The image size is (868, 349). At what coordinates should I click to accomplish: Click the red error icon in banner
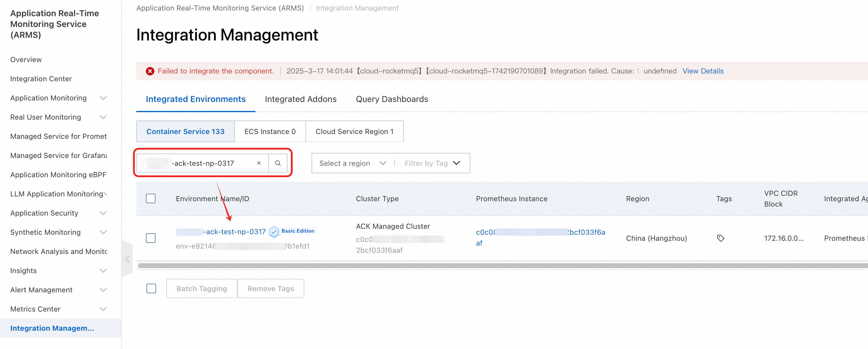tap(150, 71)
